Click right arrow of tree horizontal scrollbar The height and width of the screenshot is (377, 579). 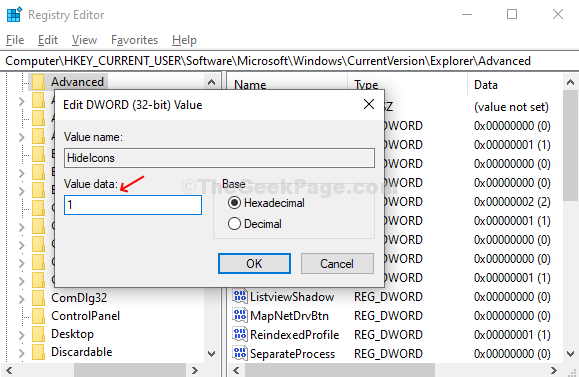195,370
